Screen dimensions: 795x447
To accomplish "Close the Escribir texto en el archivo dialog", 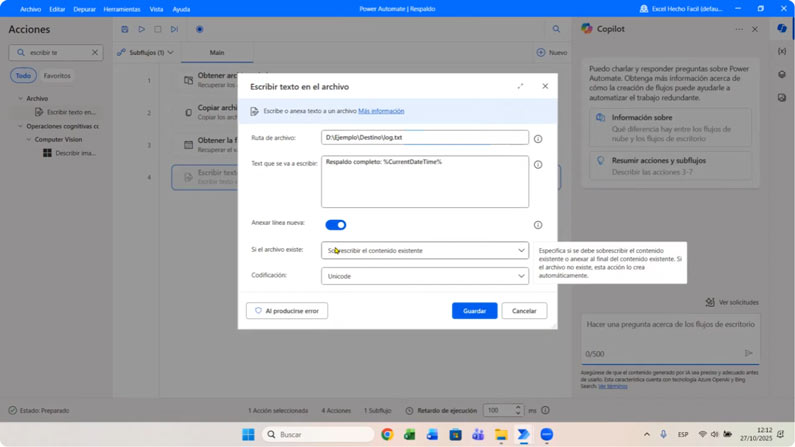I will 545,86.
